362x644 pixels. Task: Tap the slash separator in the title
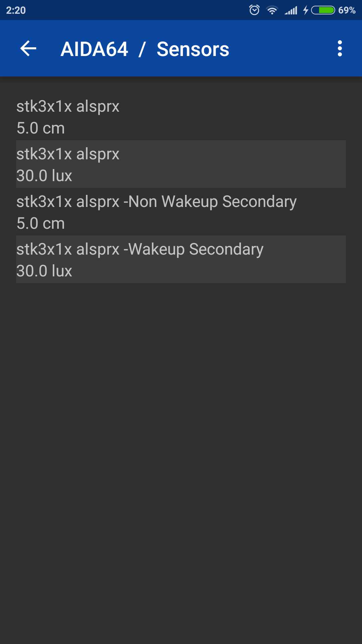[142, 49]
